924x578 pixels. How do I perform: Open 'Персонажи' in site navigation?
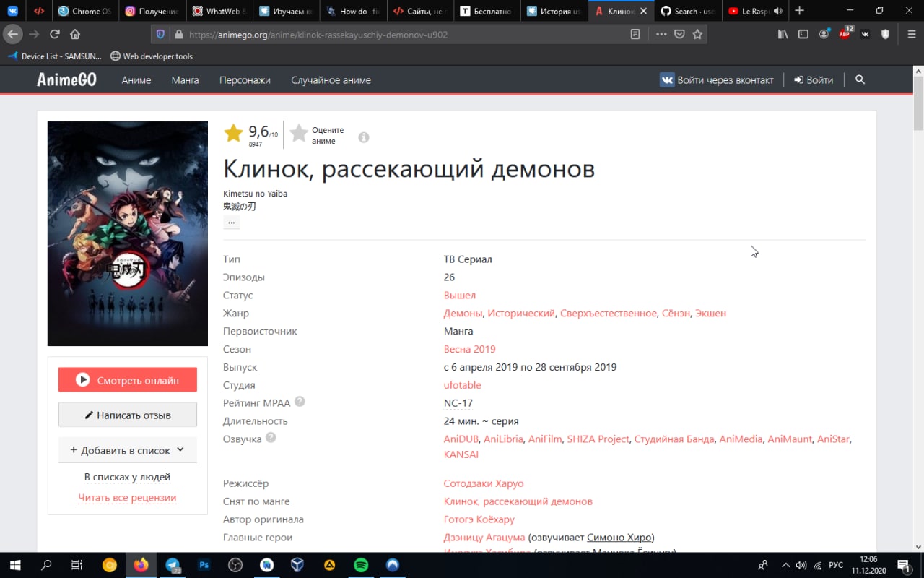245,80
